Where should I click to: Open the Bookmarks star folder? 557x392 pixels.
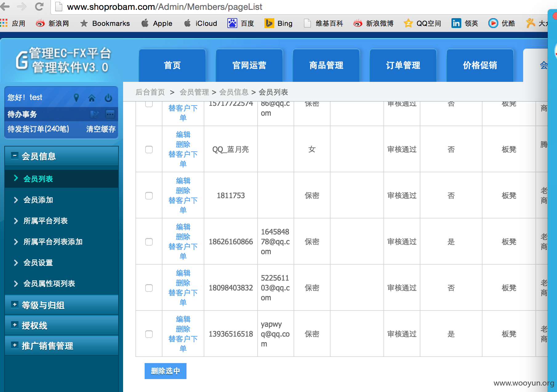[105, 23]
